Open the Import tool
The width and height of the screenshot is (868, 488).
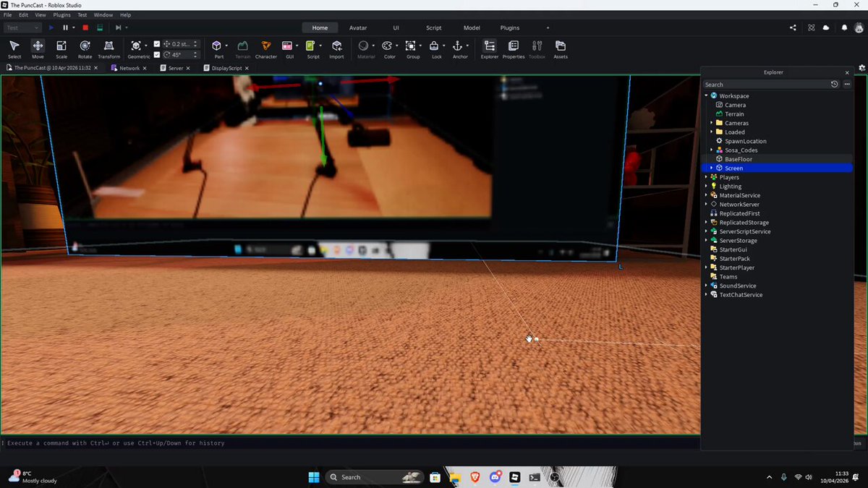[x=336, y=49]
